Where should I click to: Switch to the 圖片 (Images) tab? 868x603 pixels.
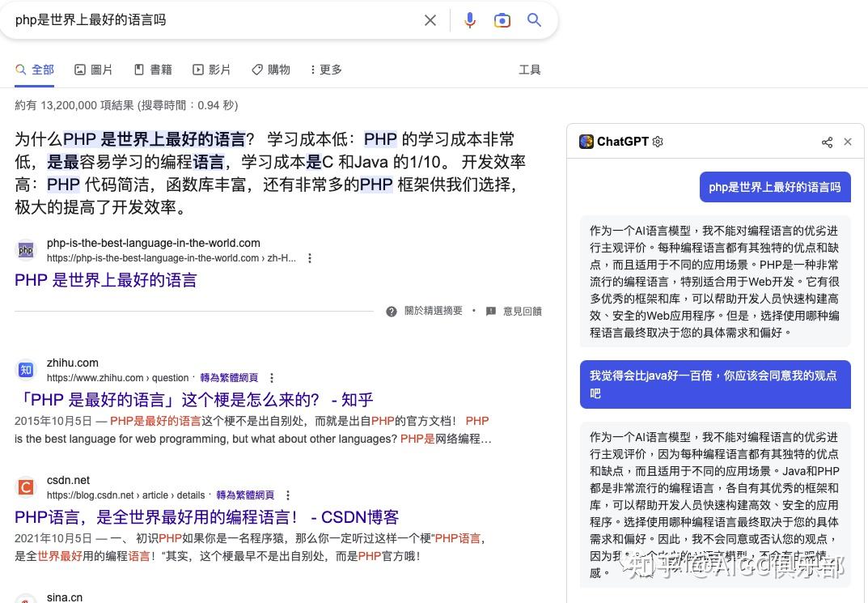(x=93, y=70)
